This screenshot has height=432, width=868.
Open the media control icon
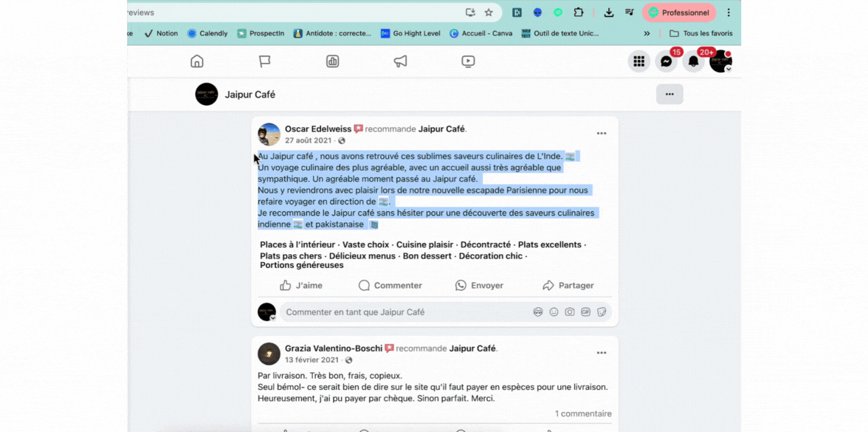pos(630,12)
